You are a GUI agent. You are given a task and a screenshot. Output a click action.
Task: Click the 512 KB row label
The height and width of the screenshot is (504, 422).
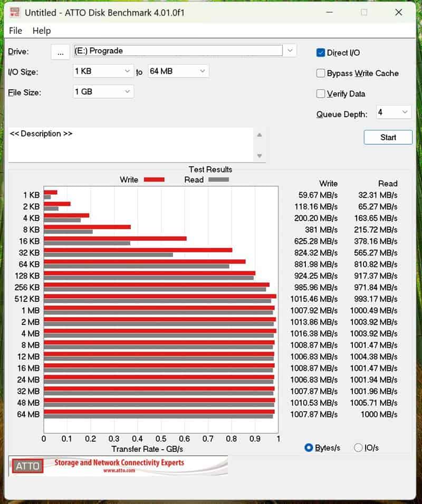[x=27, y=299]
